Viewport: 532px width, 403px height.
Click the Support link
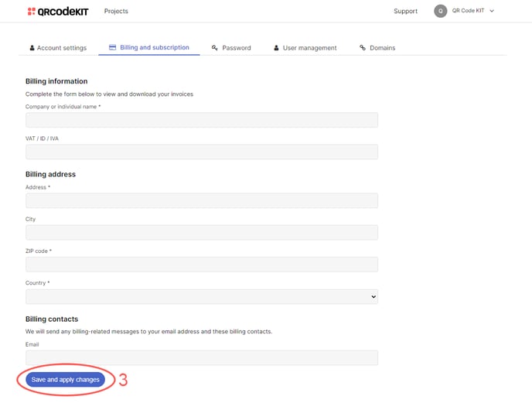[405, 11]
